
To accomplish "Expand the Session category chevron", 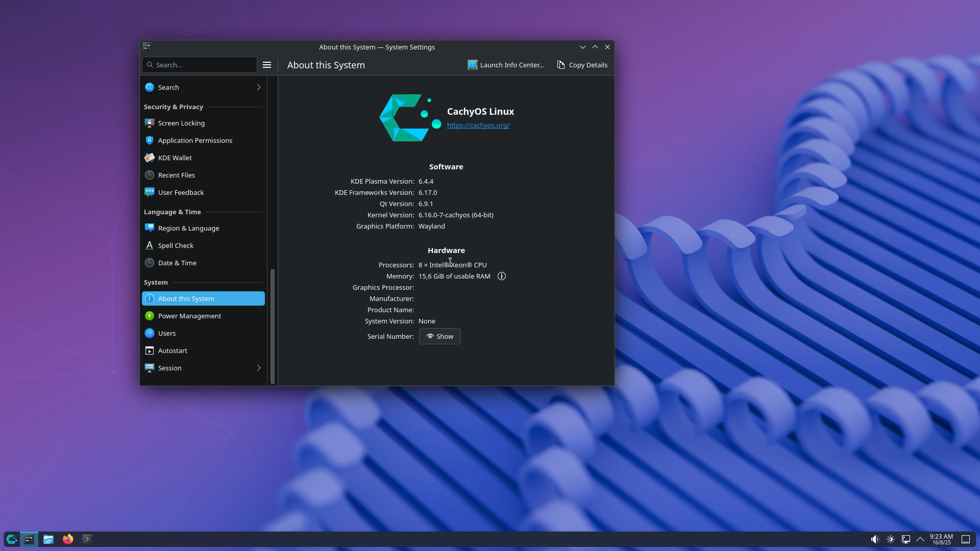I will (259, 368).
